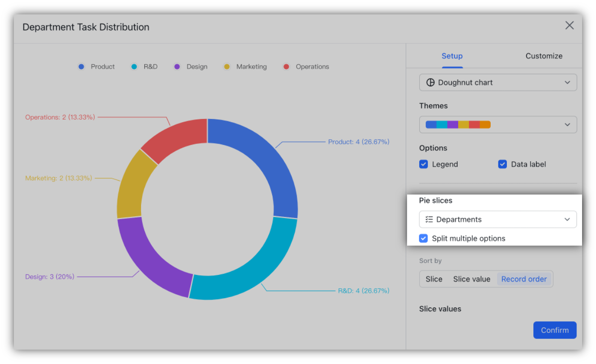The height and width of the screenshot is (364, 596).
Task: Expand the Themes color palette dropdown
Action: [498, 124]
